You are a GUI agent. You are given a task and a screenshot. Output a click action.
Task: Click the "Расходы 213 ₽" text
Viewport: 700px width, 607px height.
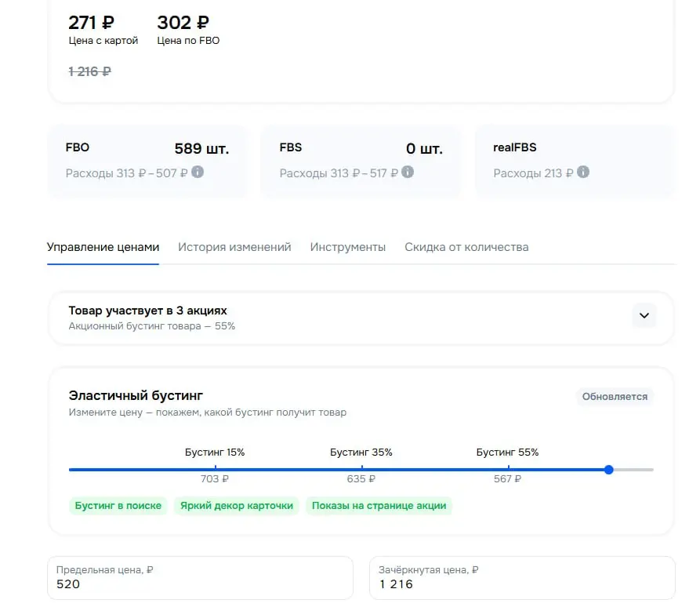tap(534, 173)
